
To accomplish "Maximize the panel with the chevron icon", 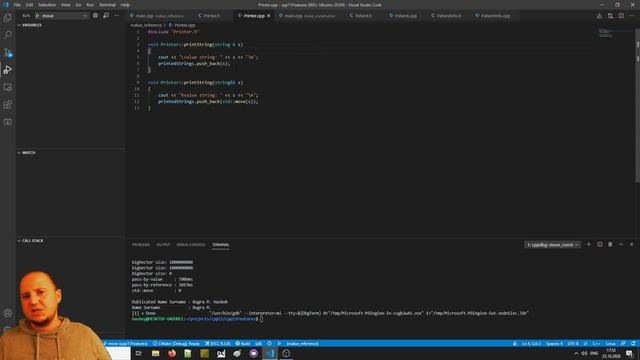I will pyautogui.click(x=621, y=244).
